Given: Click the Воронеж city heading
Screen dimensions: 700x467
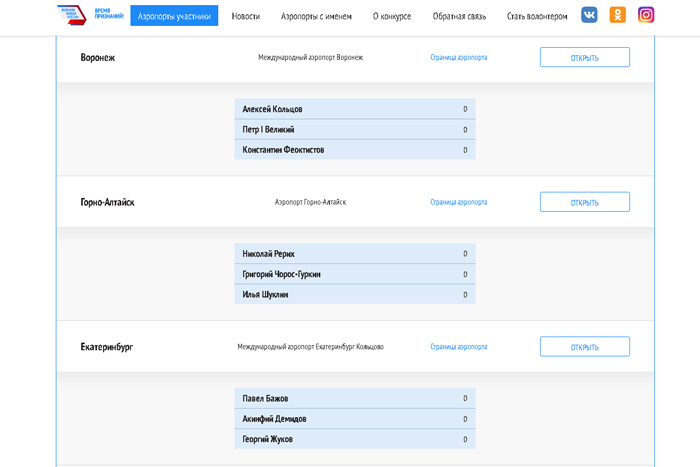Looking at the screenshot, I should [98, 58].
